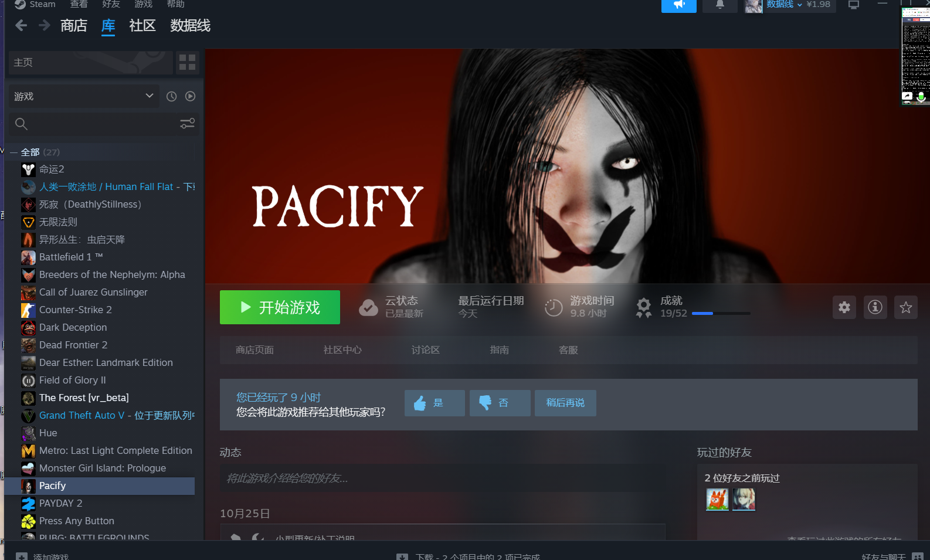The width and height of the screenshot is (930, 560).
Task: Click the play time clock icon
Action: click(554, 307)
